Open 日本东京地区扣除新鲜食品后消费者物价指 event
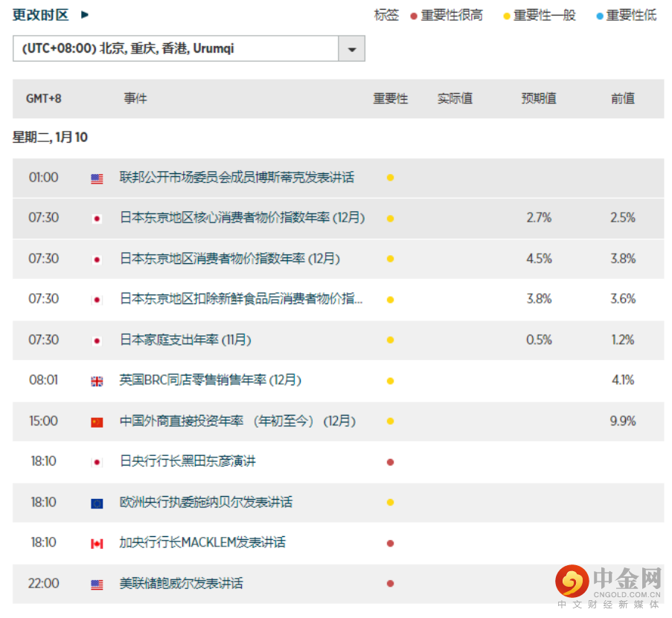Viewport: 672px width, 618px height. pyautogui.click(x=241, y=298)
